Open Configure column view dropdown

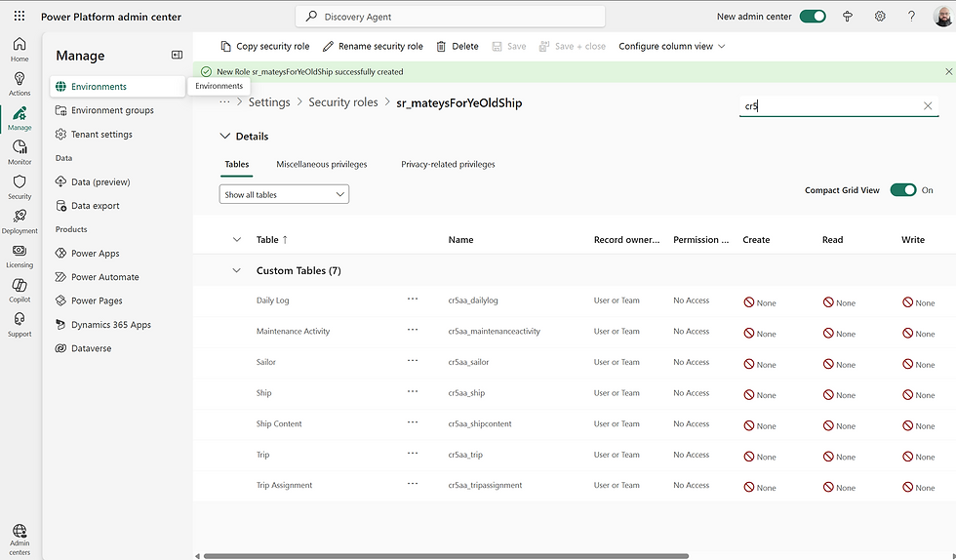[x=672, y=47]
